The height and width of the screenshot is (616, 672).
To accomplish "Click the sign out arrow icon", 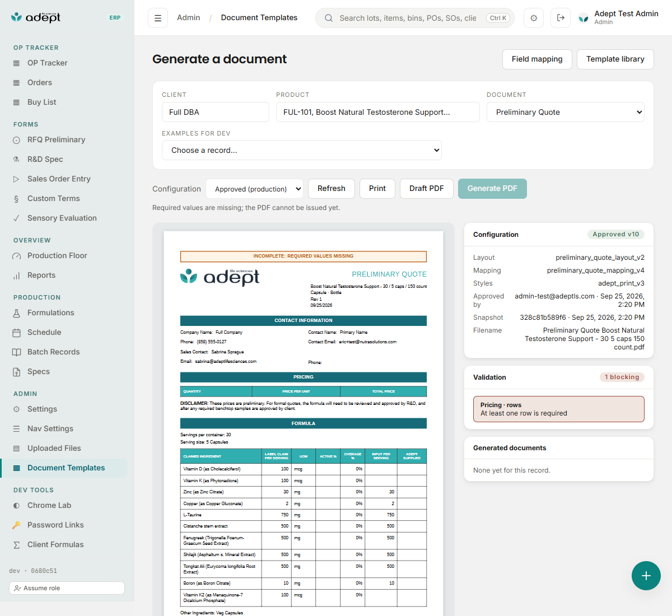I will click(561, 18).
